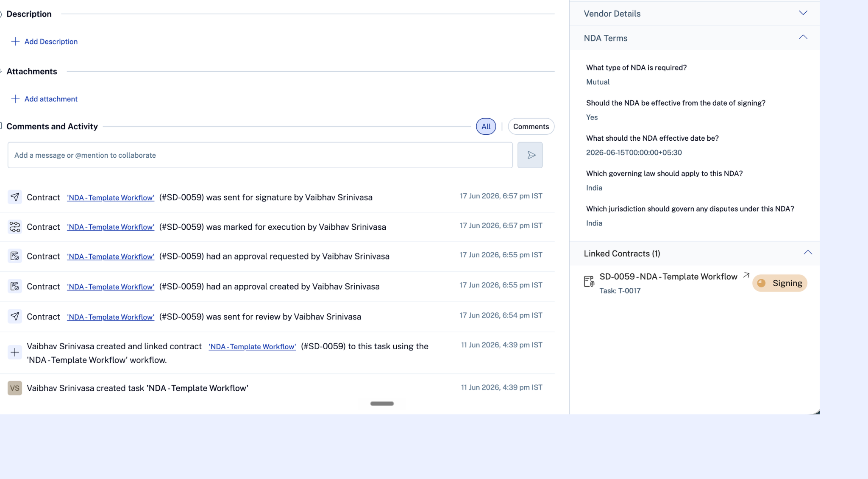
Task: Click the governing law value 'India'
Action: pyautogui.click(x=594, y=188)
